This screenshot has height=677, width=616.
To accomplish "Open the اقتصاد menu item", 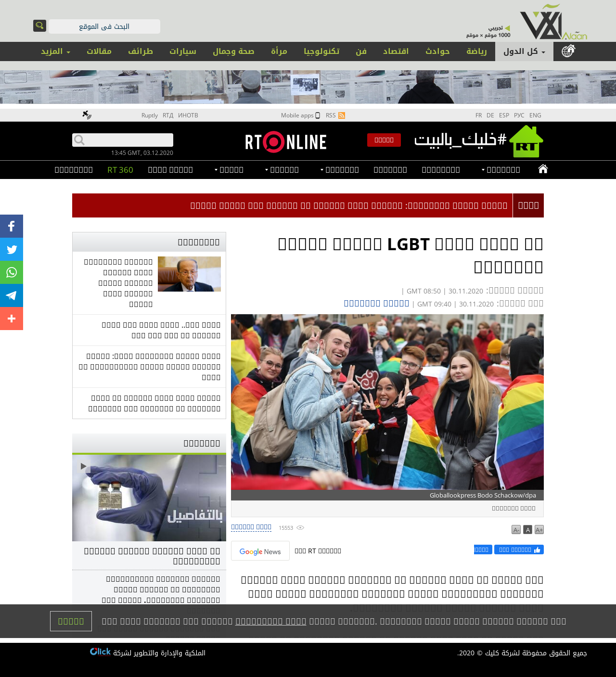I will (396, 51).
